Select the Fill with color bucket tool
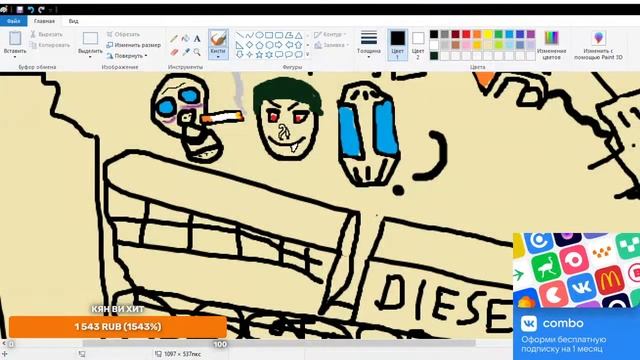640x360 pixels. [186, 39]
